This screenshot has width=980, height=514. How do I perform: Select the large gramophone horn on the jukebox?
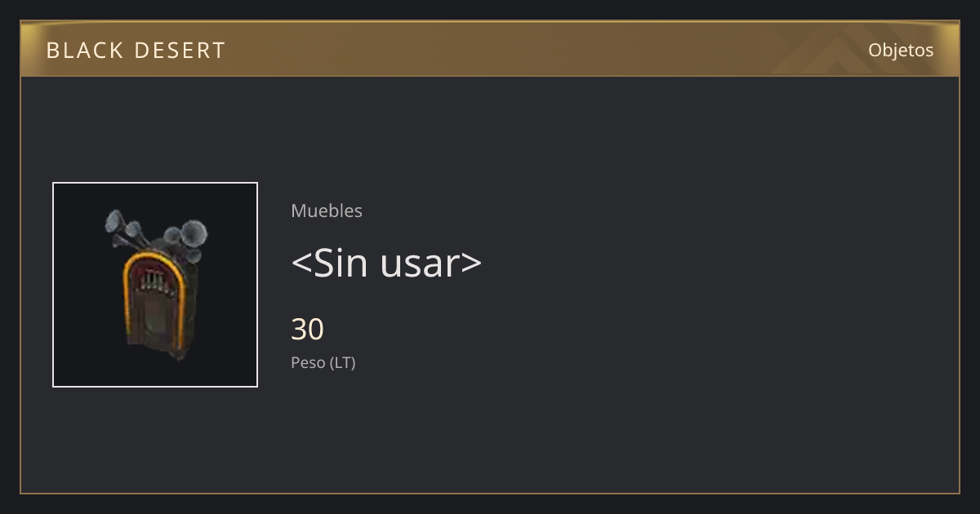click(194, 234)
